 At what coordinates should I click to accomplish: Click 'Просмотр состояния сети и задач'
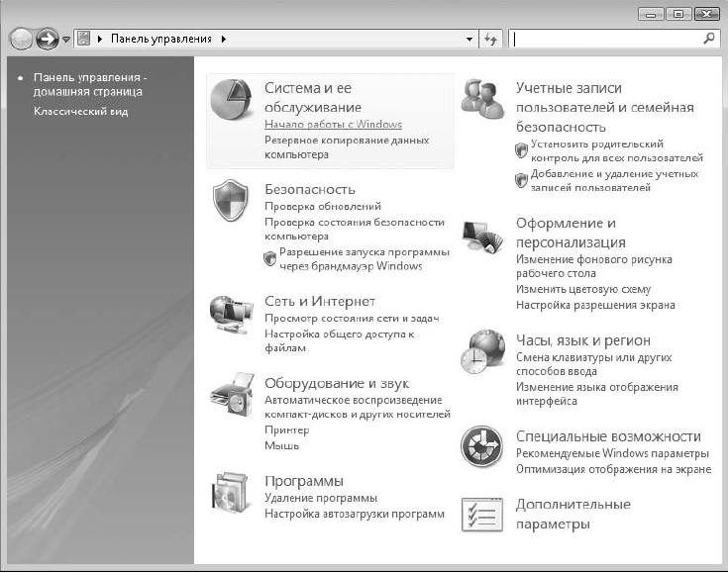point(352,319)
